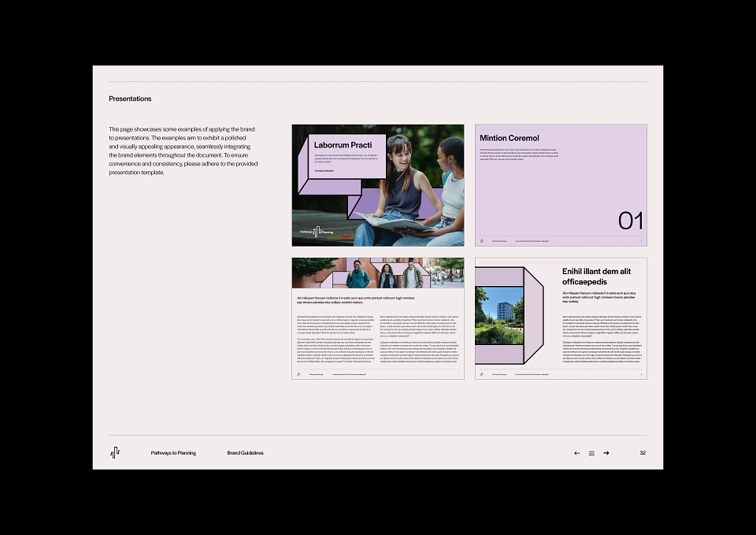Click small logo in Enihil illant slide footer
The height and width of the screenshot is (535, 756).
click(x=482, y=374)
